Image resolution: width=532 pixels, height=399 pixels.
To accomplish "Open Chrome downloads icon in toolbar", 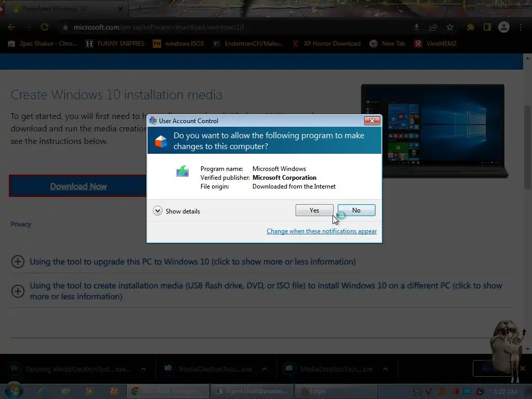I will pos(417,27).
